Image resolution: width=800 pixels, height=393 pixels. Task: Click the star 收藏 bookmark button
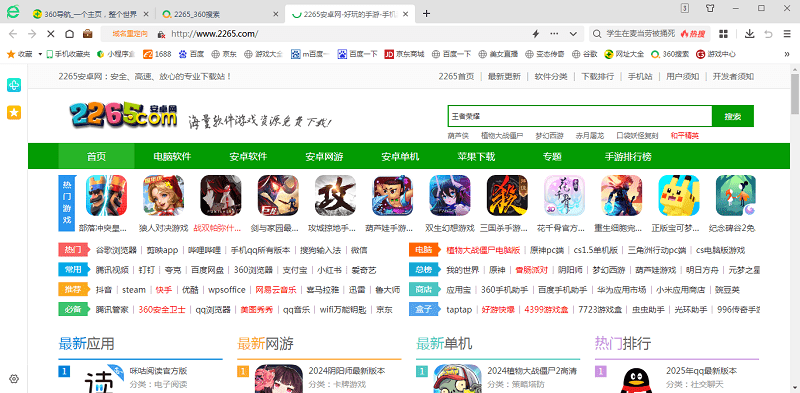coord(20,54)
